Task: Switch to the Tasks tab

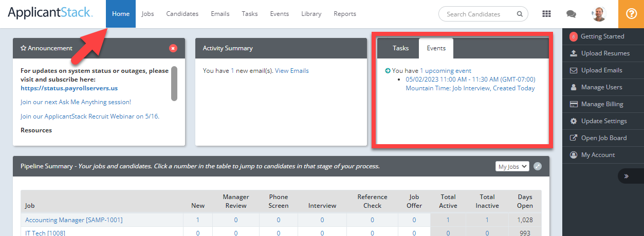Action: (x=400, y=48)
